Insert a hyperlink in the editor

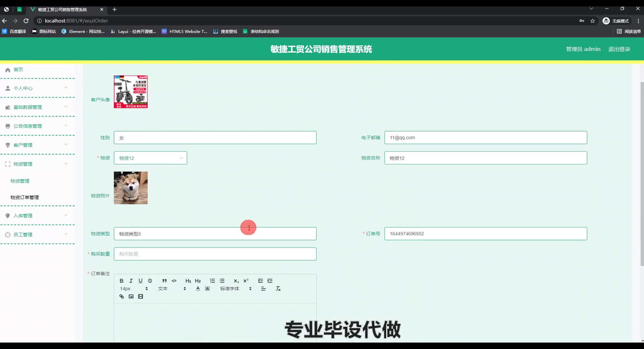[121, 297]
